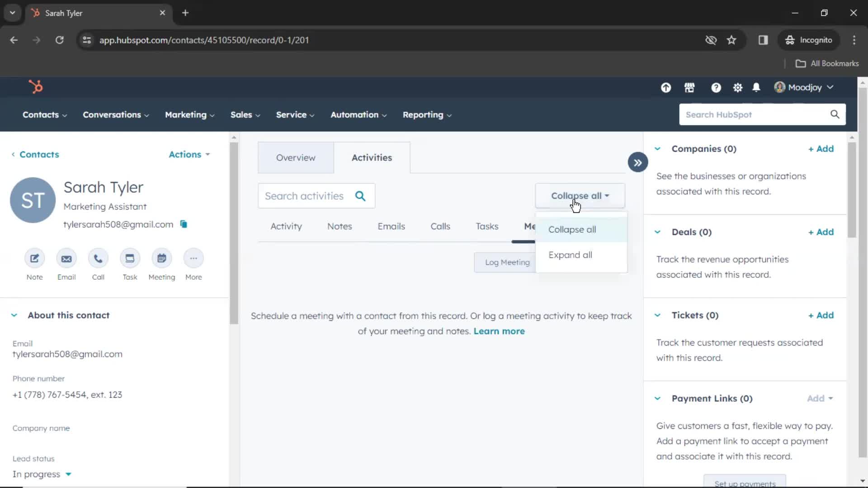Image resolution: width=868 pixels, height=488 pixels.
Task: Click the collapse panel arrow button
Action: pyautogui.click(x=638, y=162)
